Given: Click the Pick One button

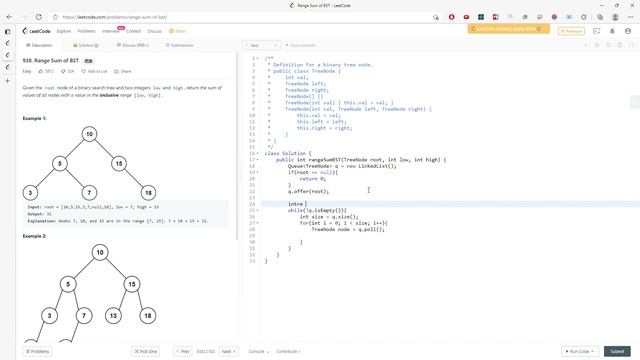Looking at the screenshot, I should (146, 351).
